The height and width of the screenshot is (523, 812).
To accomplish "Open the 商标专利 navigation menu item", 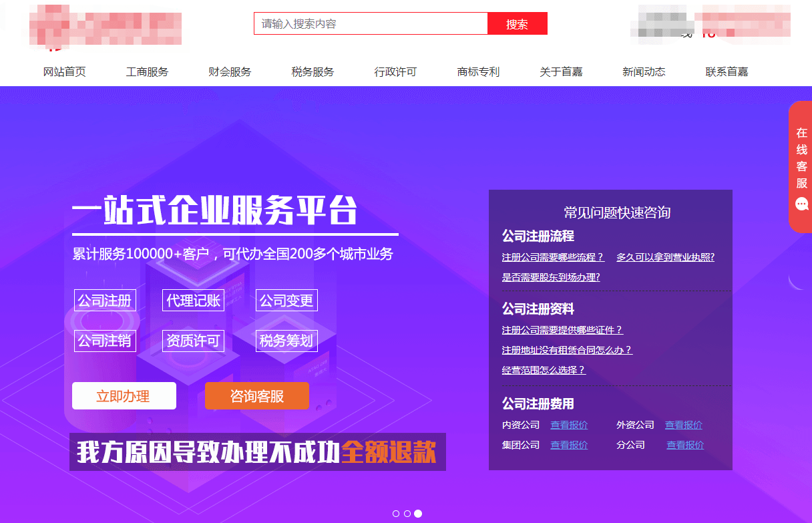I will click(478, 72).
